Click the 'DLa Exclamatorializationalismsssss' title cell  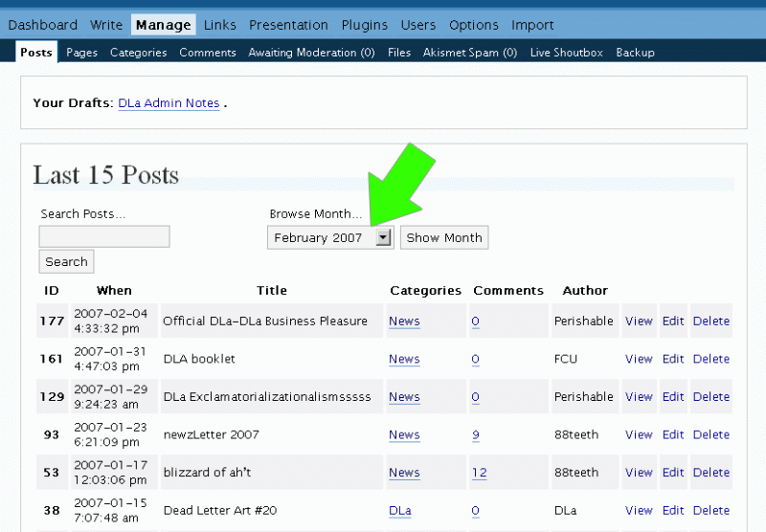[x=272, y=396]
